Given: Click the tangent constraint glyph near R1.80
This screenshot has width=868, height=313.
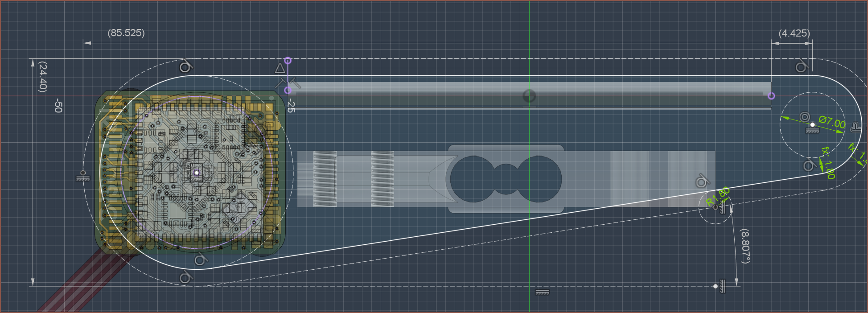Looking at the screenshot, I should point(702,182).
